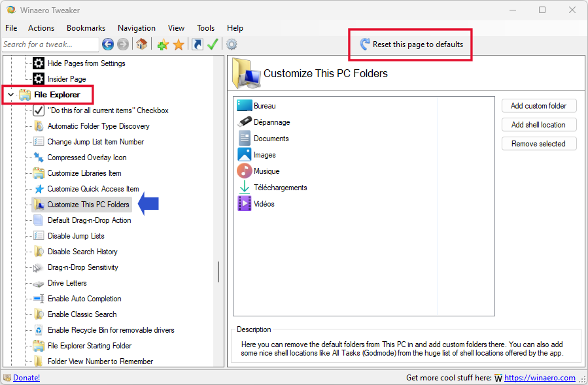This screenshot has height=385, width=588.
Task: Open the https://winaero.com link
Action: 540,378
